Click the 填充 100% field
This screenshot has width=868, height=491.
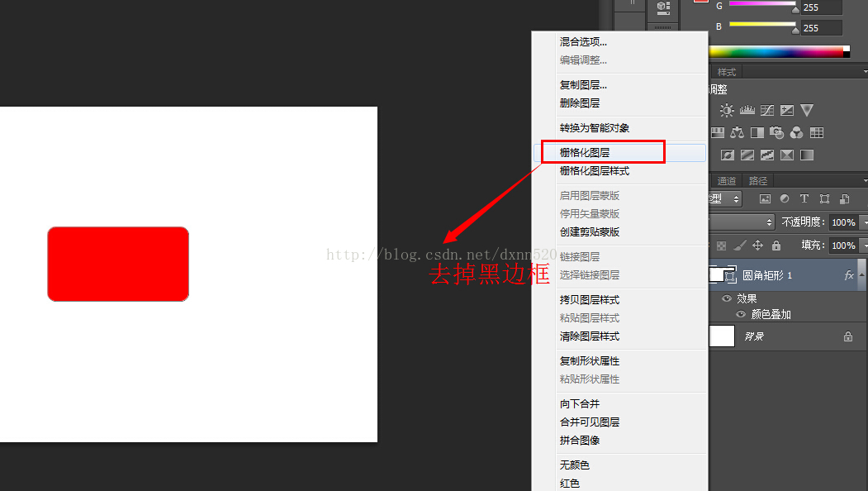pos(844,245)
